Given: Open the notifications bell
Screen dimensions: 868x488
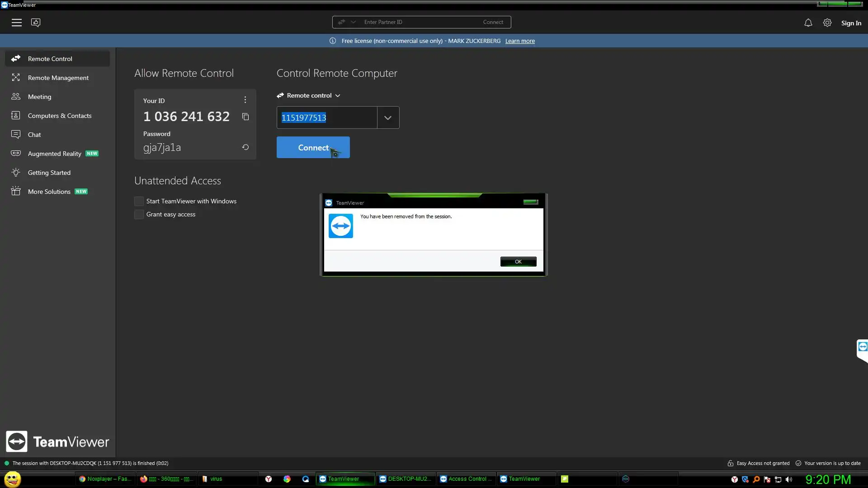Looking at the screenshot, I should (808, 23).
